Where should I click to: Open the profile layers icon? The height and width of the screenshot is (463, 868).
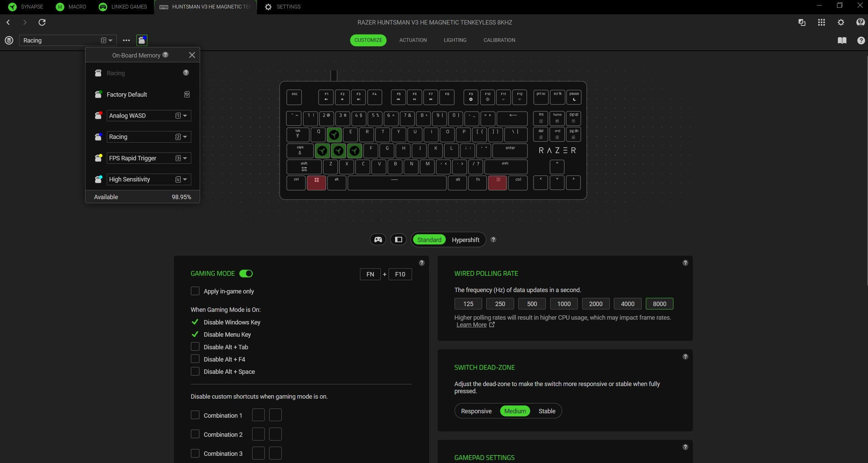pyautogui.click(x=9, y=41)
